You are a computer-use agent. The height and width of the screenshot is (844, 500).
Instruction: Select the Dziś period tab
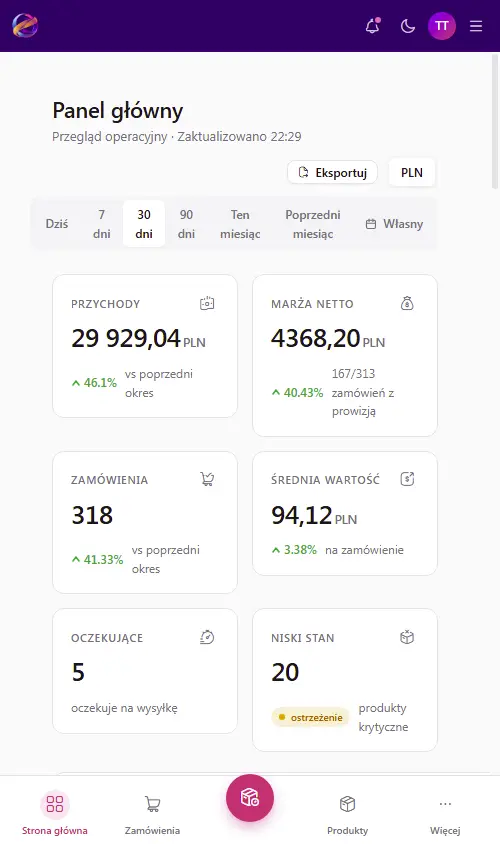57,224
